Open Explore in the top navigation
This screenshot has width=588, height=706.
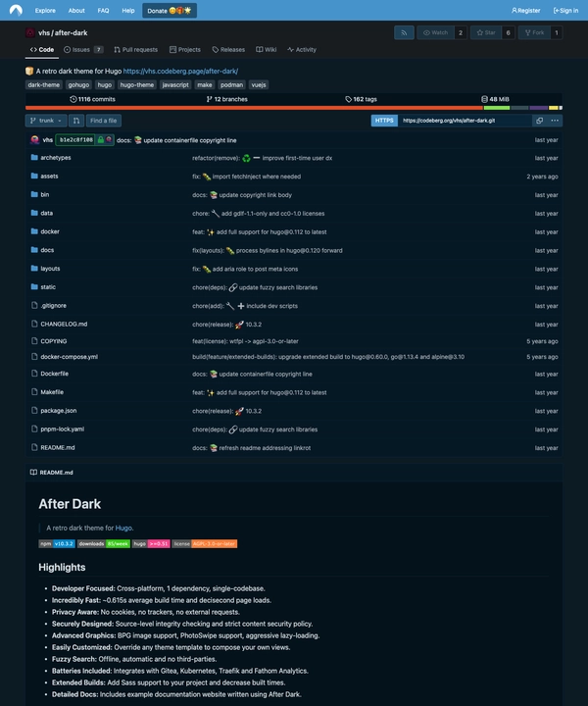(45, 11)
